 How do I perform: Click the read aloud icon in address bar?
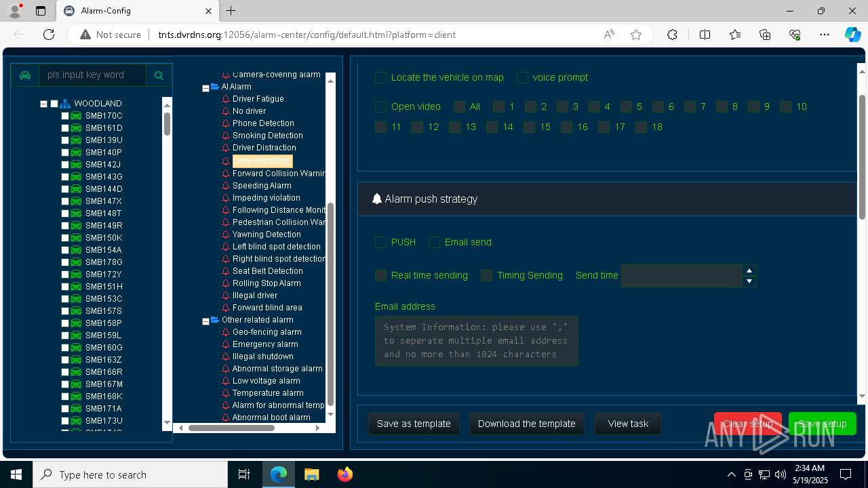[x=609, y=35]
